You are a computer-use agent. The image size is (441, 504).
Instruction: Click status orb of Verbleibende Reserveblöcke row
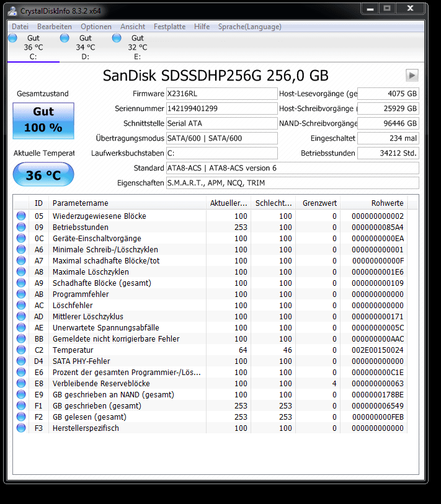pos(21,383)
